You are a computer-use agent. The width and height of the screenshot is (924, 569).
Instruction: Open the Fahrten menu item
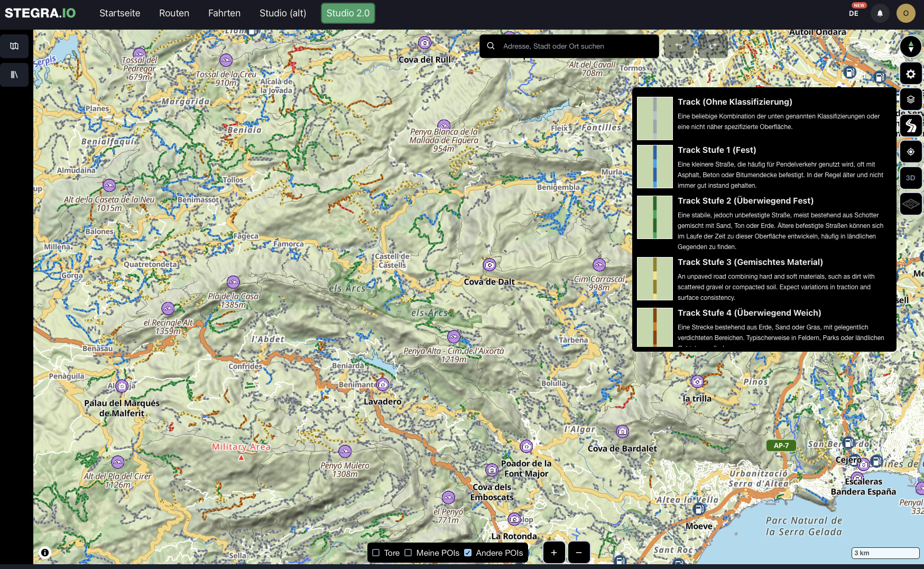tap(224, 13)
